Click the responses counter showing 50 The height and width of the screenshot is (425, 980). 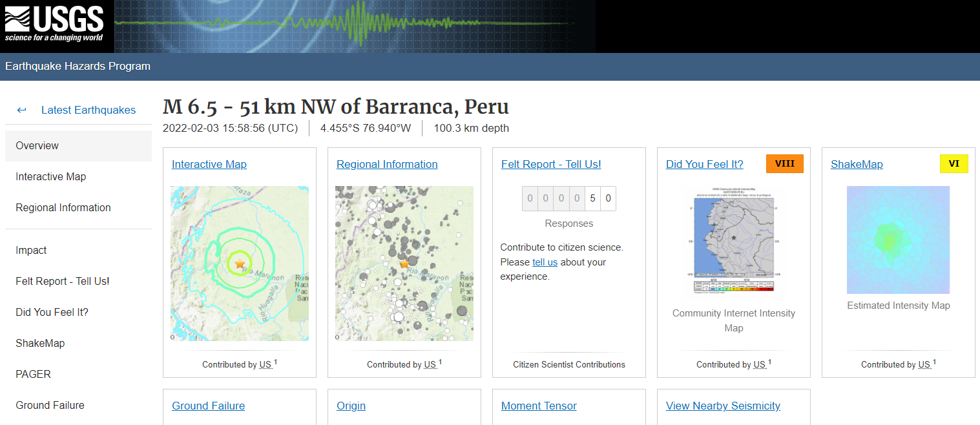coord(569,198)
